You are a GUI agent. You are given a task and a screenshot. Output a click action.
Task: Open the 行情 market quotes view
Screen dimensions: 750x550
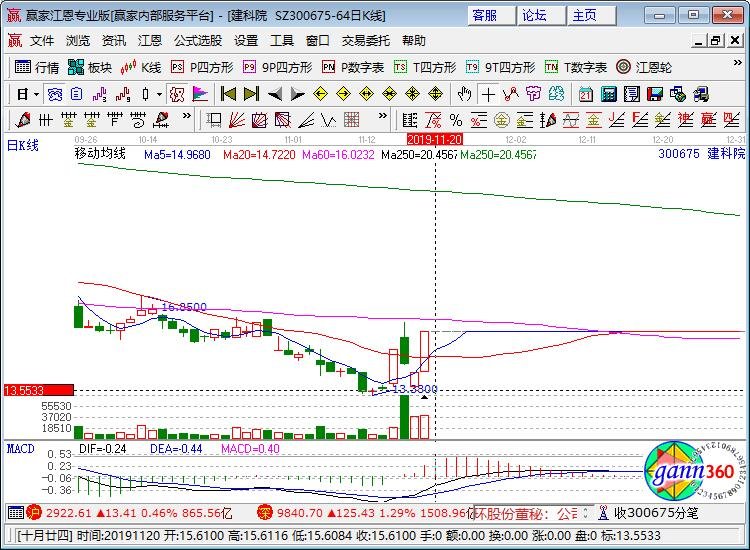37,67
